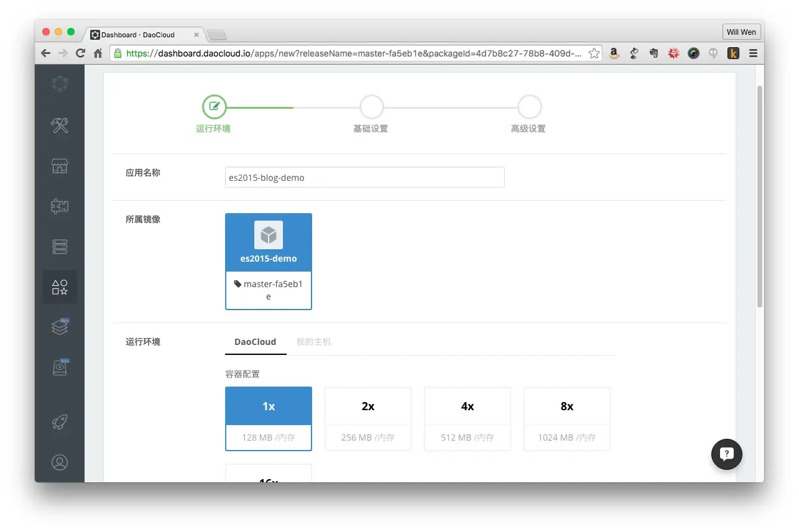
Task: Click the 运行环境 step label
Action: pyautogui.click(x=213, y=129)
